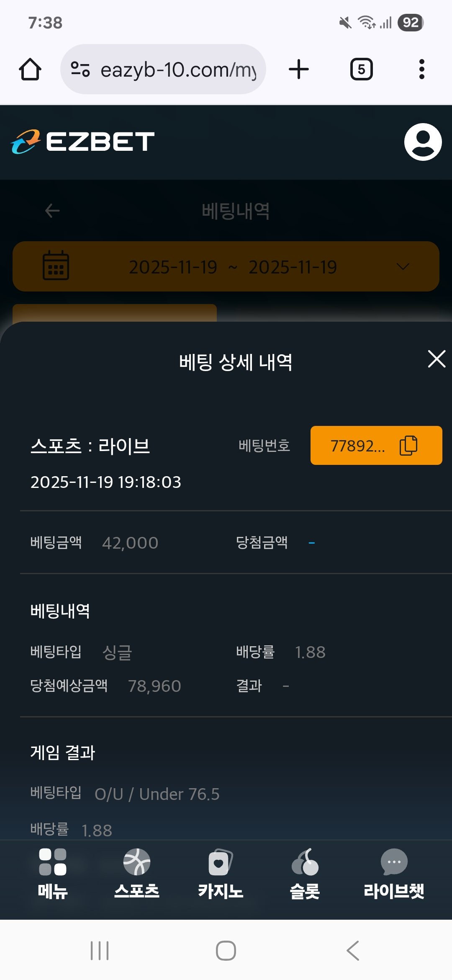Tap the address bar URL eazyb-10.com
Image resolution: width=452 pixels, height=980 pixels.
click(178, 70)
